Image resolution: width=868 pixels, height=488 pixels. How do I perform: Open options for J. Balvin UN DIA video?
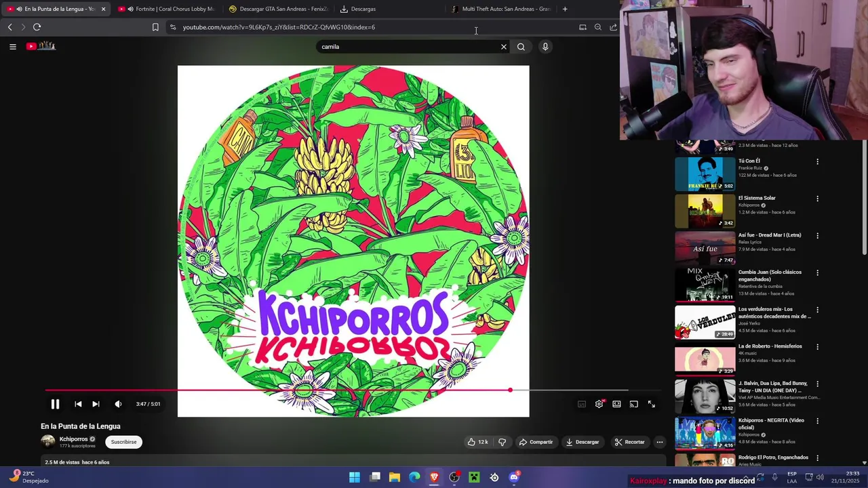pos(817,384)
